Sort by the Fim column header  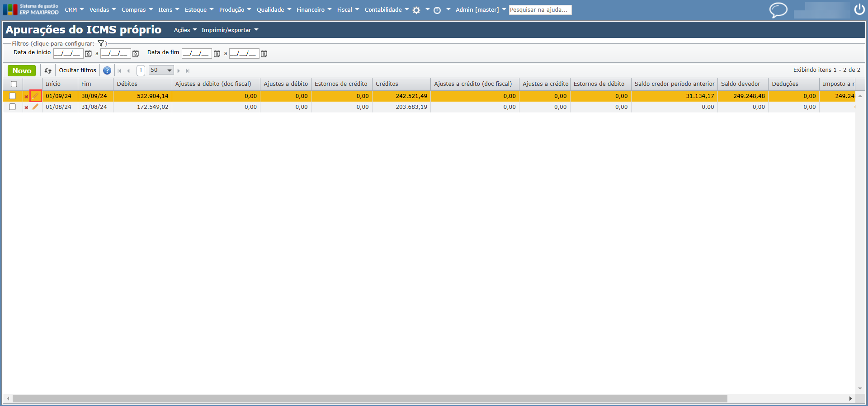[95, 84]
